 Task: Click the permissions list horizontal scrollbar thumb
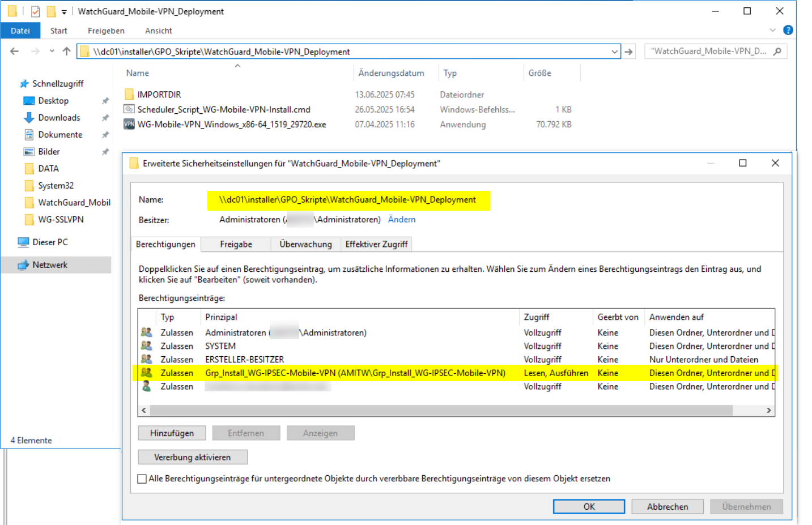point(441,411)
